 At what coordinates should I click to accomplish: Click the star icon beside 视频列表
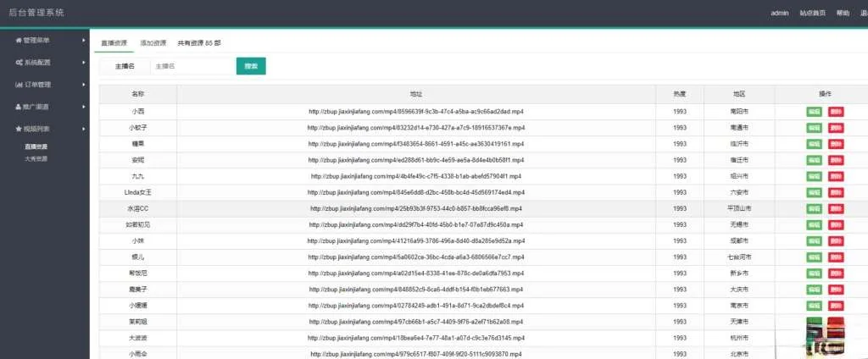(x=19, y=129)
